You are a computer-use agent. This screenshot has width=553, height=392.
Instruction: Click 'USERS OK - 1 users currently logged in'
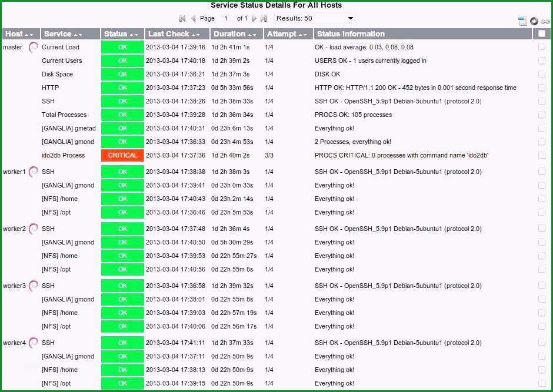[370, 61]
